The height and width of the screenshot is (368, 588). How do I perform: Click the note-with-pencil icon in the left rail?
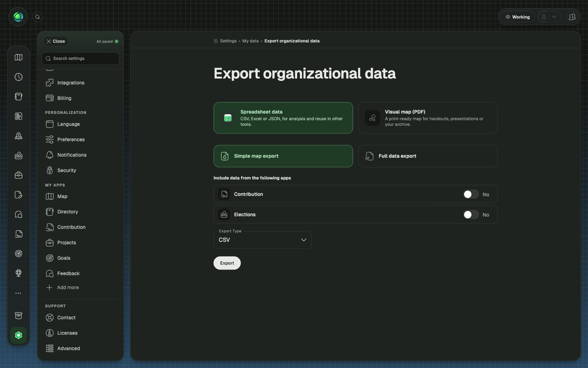click(x=19, y=195)
